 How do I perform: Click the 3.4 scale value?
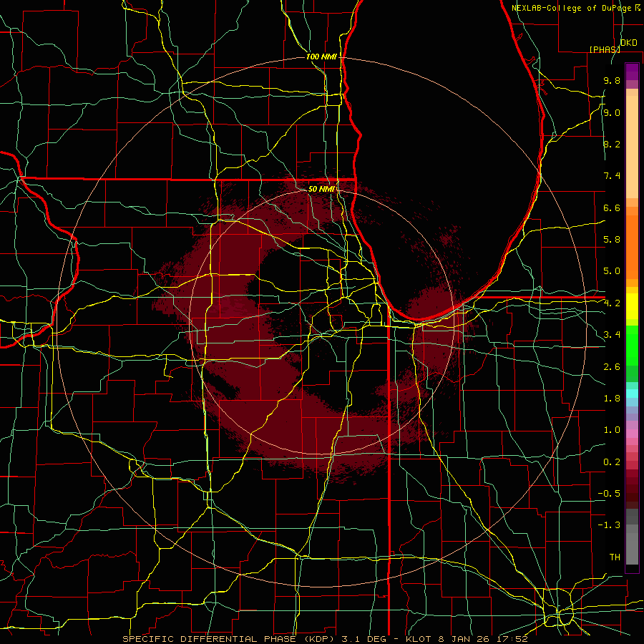[x=612, y=335]
